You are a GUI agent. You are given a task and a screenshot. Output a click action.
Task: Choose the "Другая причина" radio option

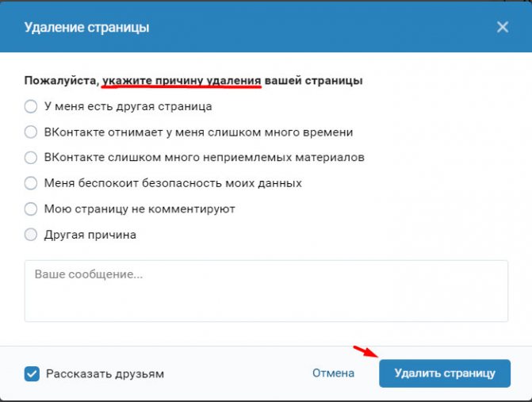click(31, 235)
